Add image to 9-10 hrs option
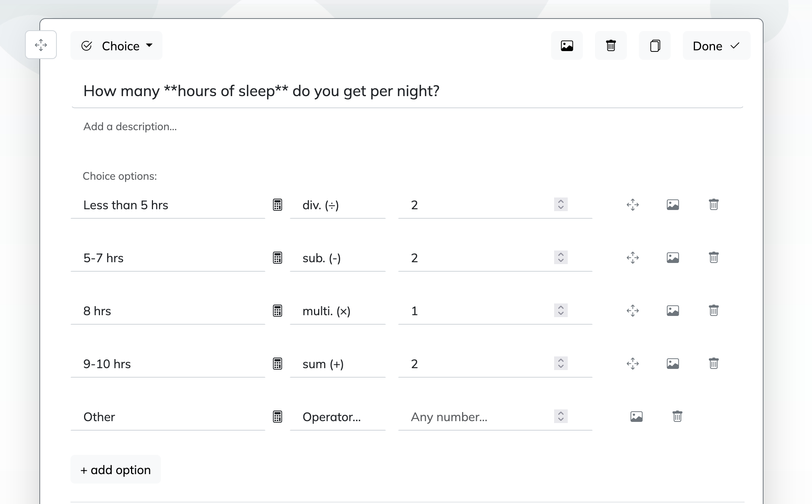This screenshot has width=812, height=504. tap(673, 364)
